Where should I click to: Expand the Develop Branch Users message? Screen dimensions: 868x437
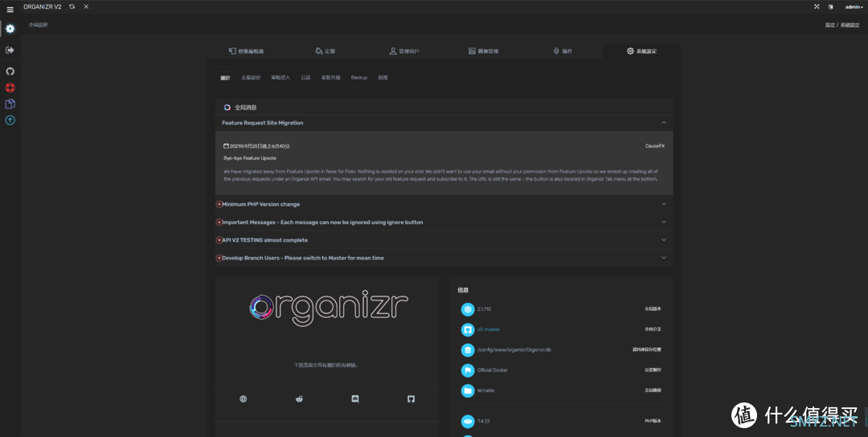pyautogui.click(x=664, y=258)
